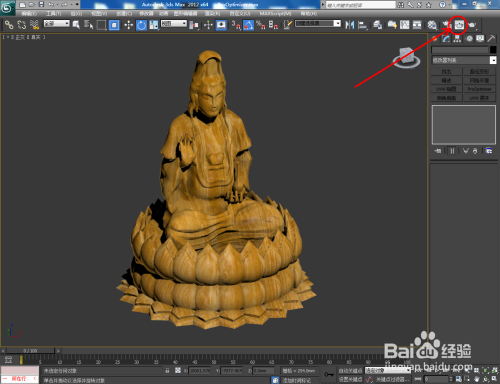Switch to the Display command panel tab

point(480,39)
